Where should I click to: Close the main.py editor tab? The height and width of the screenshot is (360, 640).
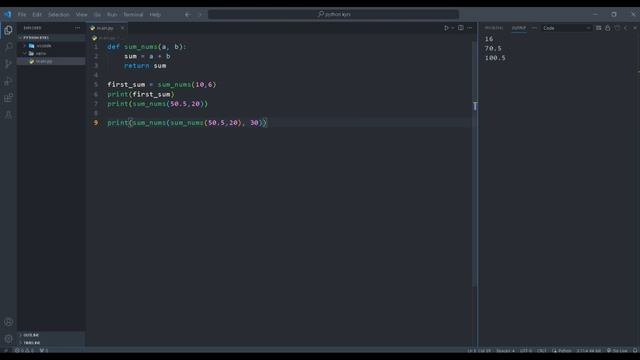[x=122, y=28]
